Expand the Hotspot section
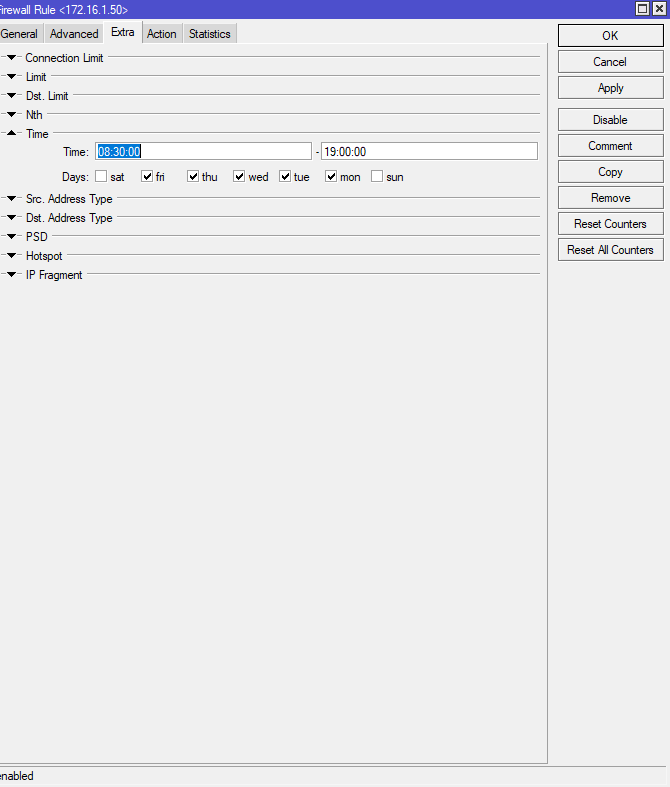670x787 pixels. [x=12, y=256]
